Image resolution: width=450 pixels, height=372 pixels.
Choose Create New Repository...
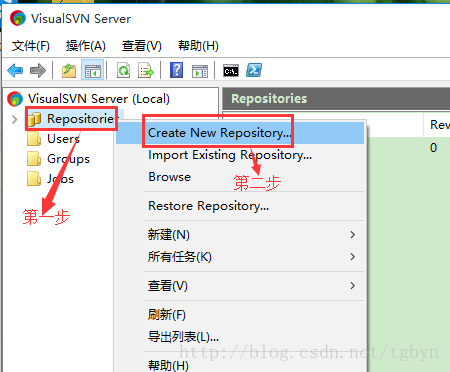[x=240, y=133]
